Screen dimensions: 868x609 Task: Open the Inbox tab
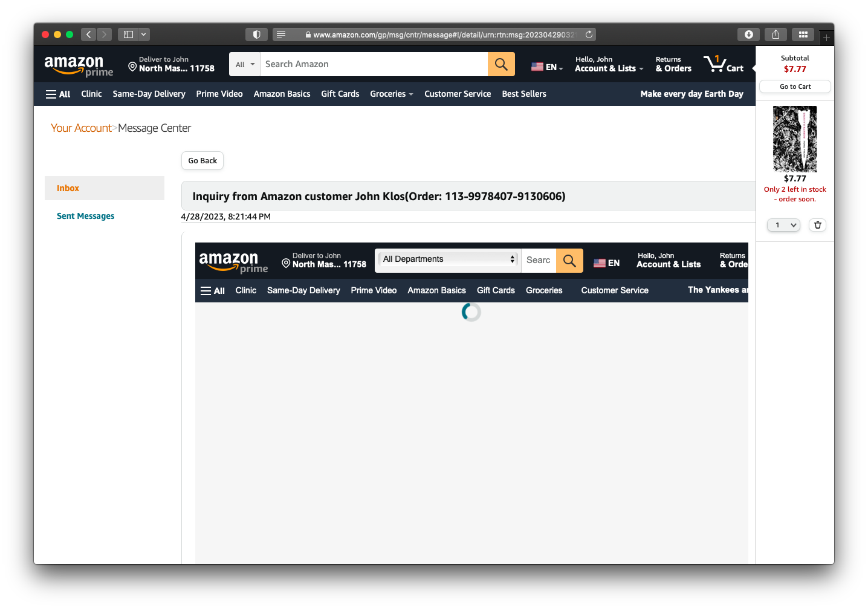[x=68, y=188]
